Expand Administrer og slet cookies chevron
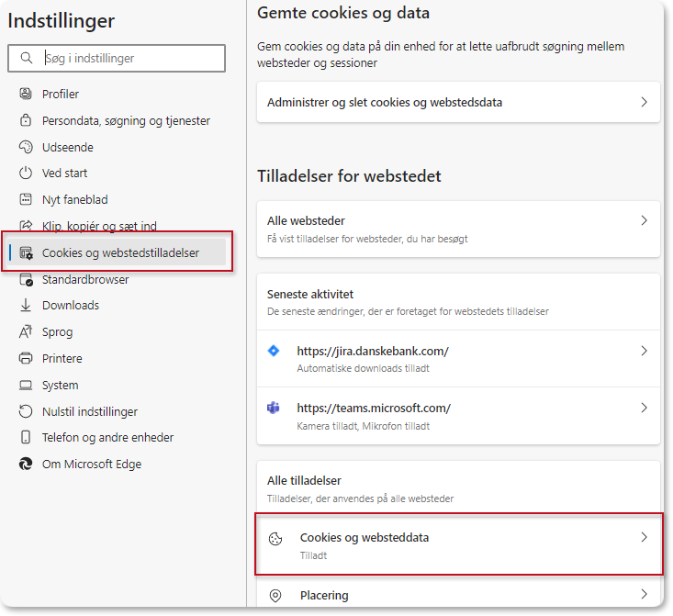Screen dimensions: 673x616 pos(644,102)
